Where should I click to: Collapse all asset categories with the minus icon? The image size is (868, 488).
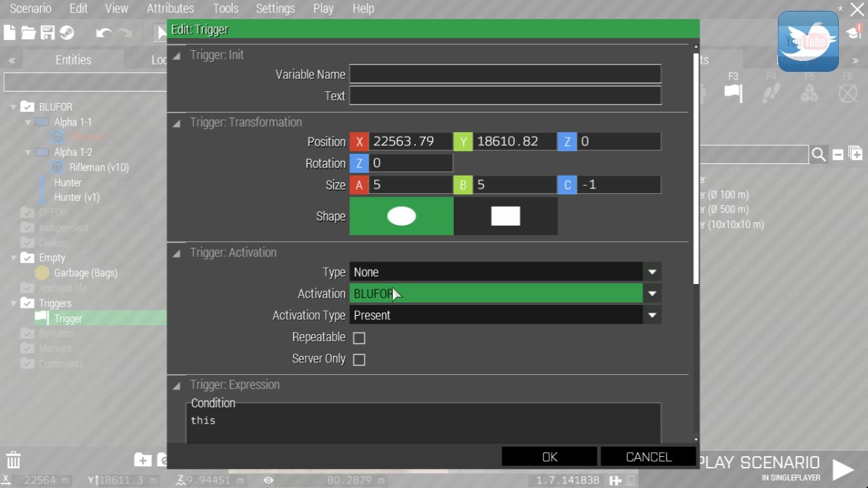point(838,155)
